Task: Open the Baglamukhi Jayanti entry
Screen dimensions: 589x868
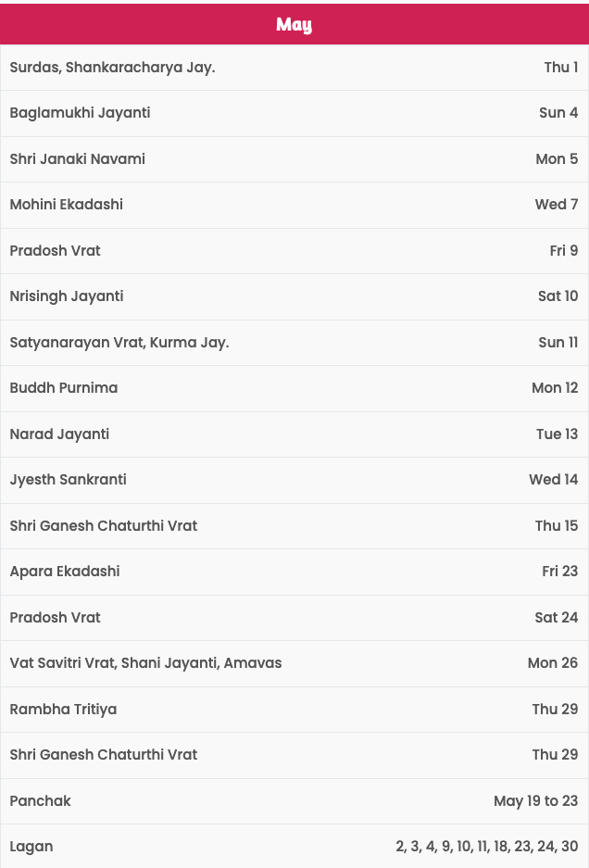Action: (x=294, y=113)
